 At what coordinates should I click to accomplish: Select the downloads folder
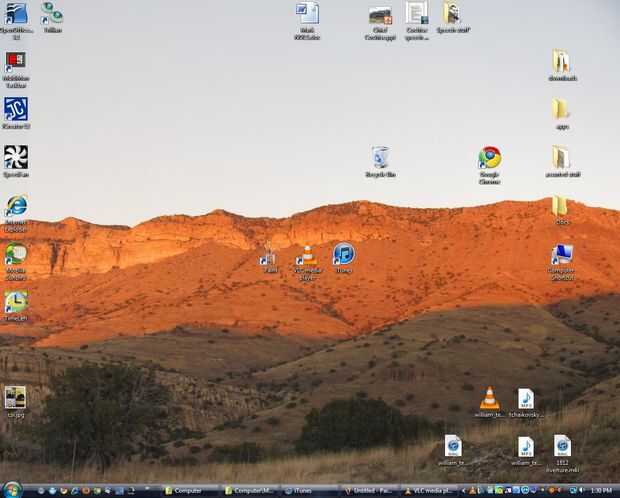pos(562,65)
